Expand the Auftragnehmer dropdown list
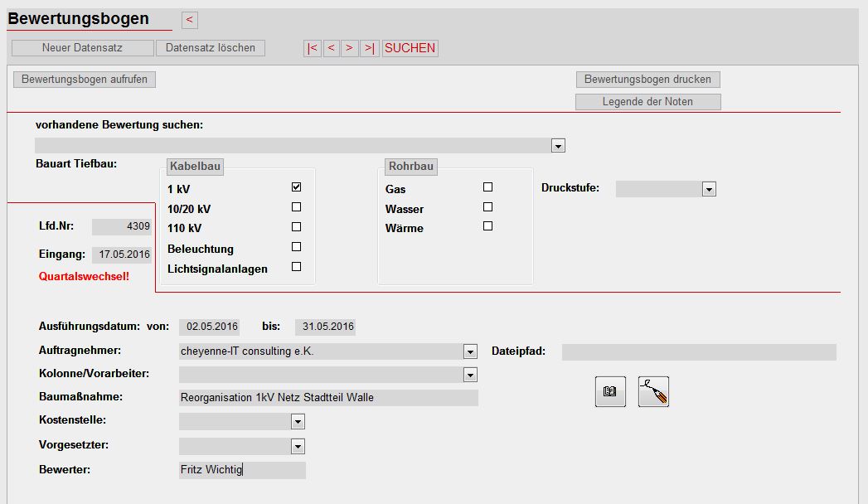This screenshot has width=868, height=504. (470, 351)
